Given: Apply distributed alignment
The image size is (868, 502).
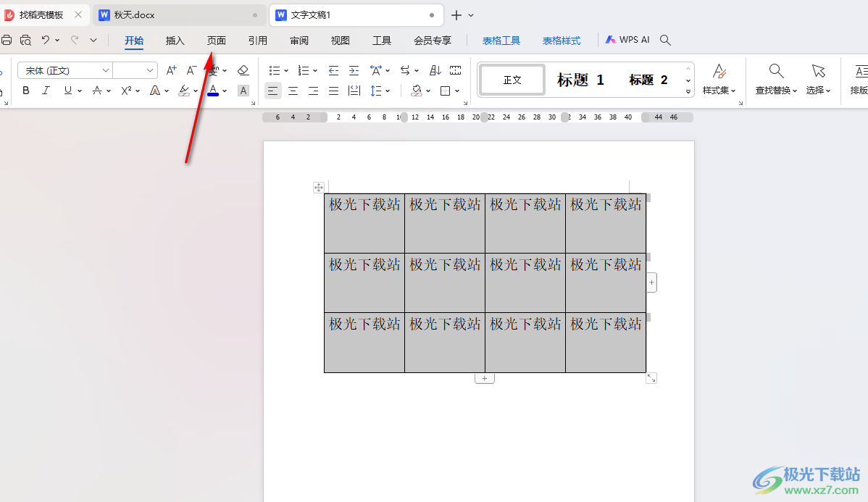Looking at the screenshot, I should 354,91.
